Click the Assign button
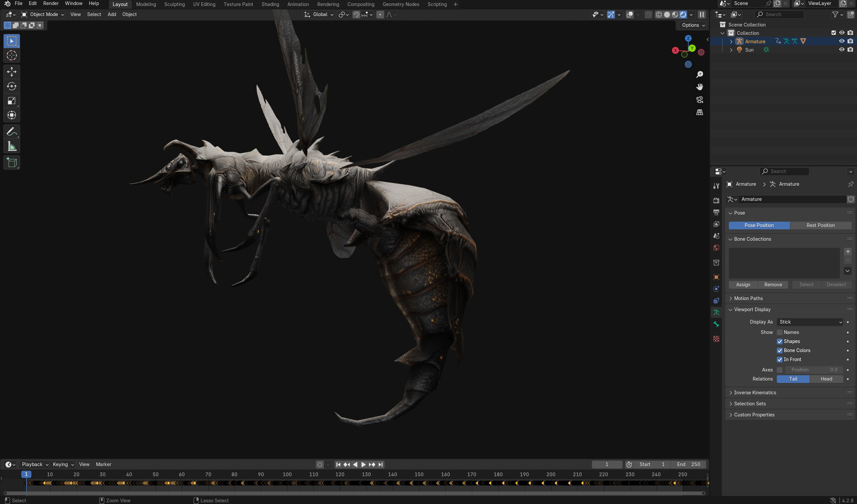The height and width of the screenshot is (504, 857). click(743, 285)
